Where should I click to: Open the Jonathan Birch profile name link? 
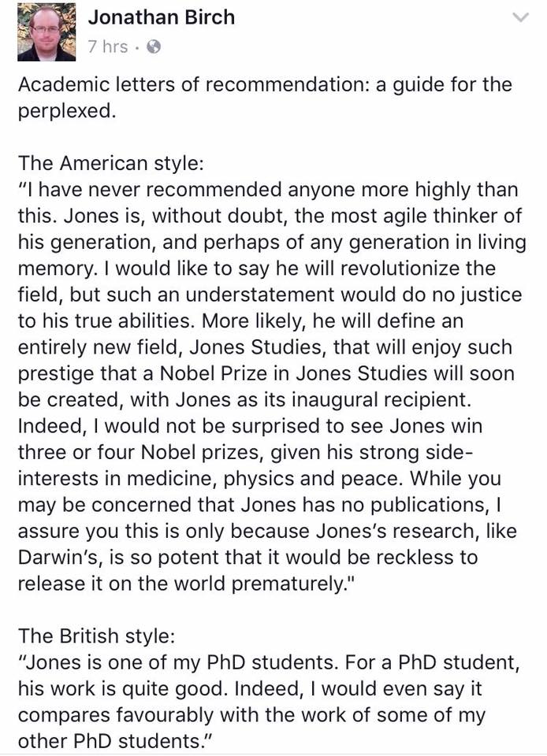pos(161,17)
